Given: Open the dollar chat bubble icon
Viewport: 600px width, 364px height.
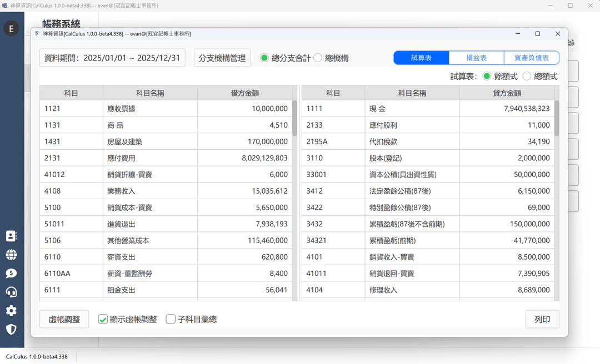Looking at the screenshot, I should [x=11, y=274].
